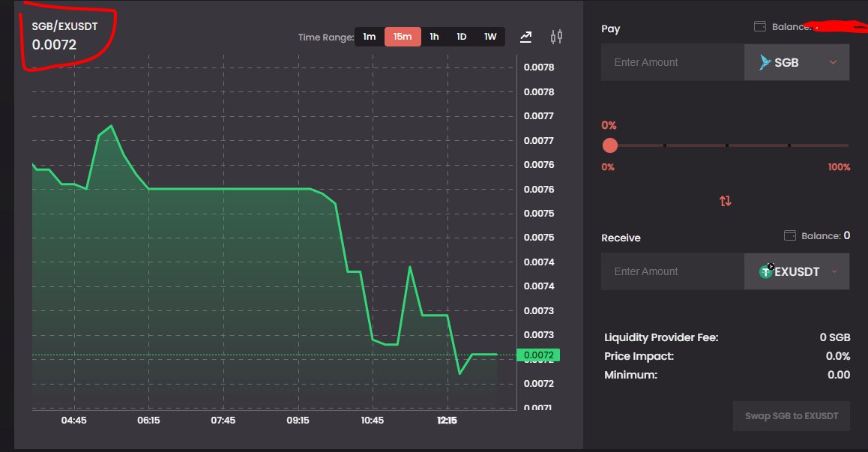Click the Time Range: label
Viewport: 868px width, 452px height.
pos(325,37)
